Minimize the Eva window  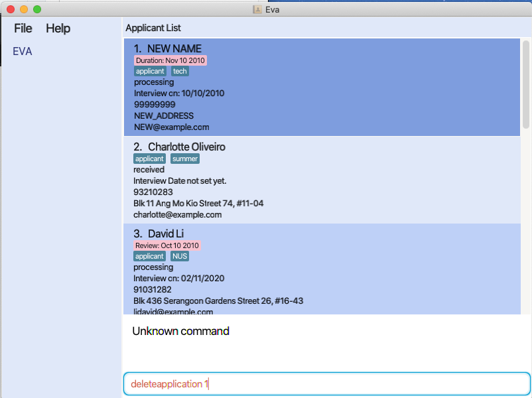pyautogui.click(x=24, y=9)
